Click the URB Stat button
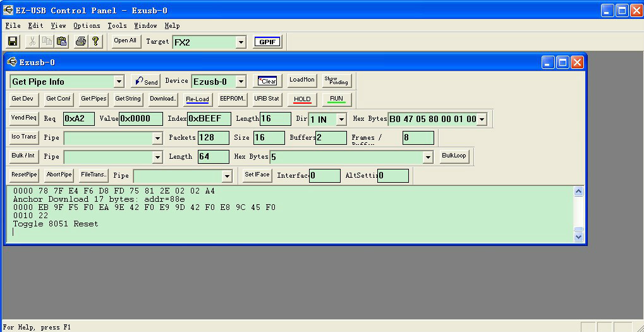The image size is (644, 332). pos(267,99)
